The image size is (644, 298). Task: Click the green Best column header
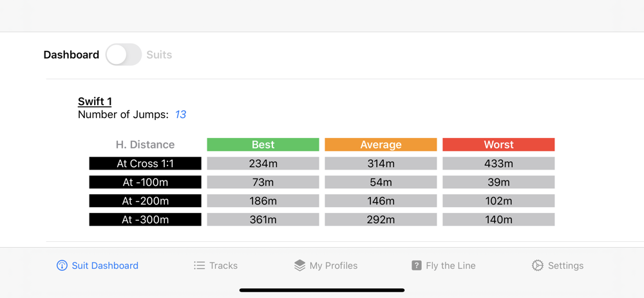(263, 144)
